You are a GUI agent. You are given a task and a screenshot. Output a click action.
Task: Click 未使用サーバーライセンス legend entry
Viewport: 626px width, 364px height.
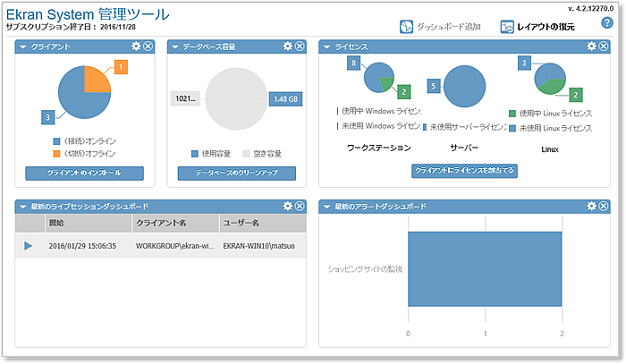click(x=465, y=127)
